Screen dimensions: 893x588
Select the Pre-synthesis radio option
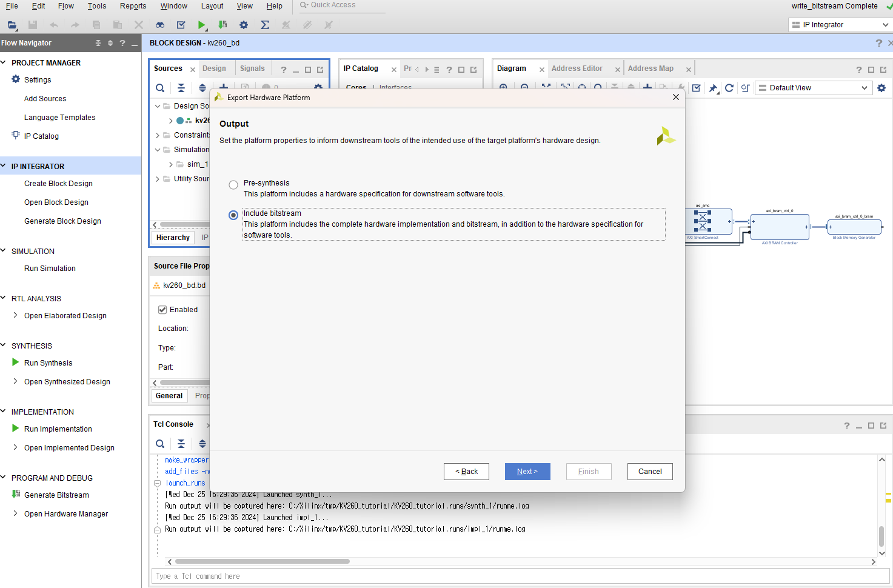[x=233, y=185]
